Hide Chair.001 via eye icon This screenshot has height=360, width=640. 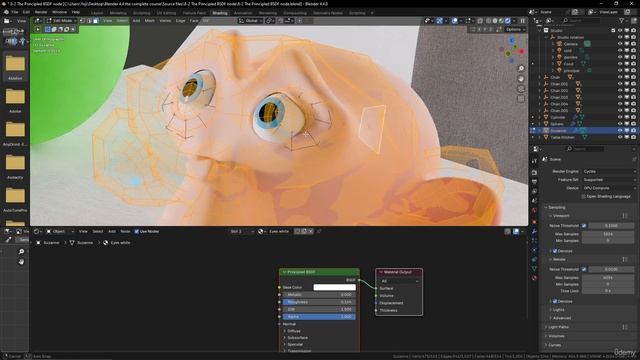620,84
